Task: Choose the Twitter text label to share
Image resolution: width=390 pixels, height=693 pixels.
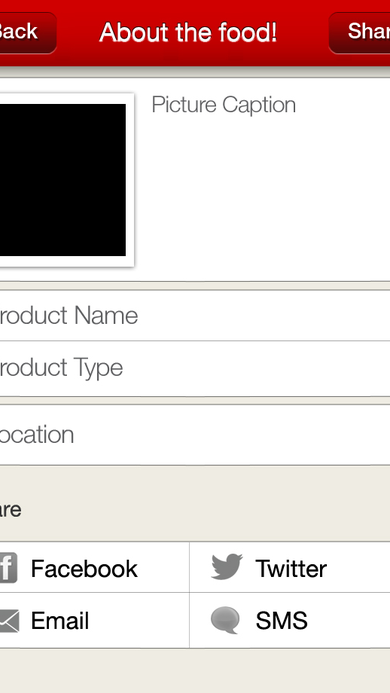Action: click(x=291, y=568)
